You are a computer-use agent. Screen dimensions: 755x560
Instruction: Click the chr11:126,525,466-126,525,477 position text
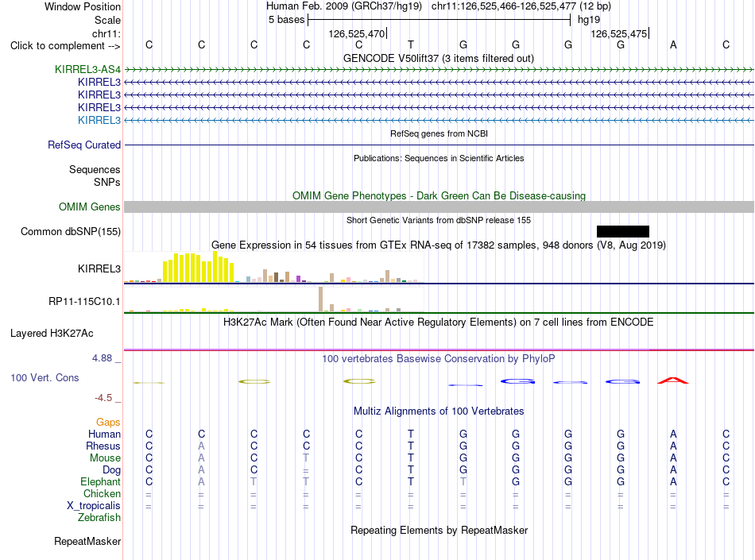pos(504,6)
